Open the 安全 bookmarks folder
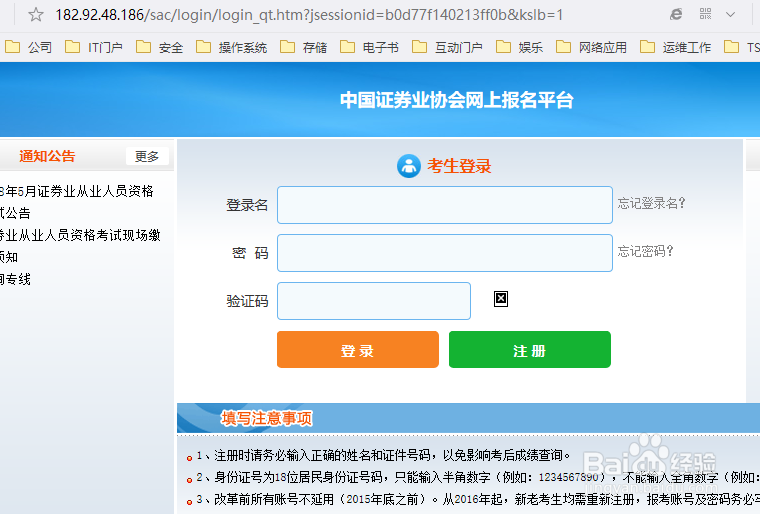Image resolution: width=760 pixels, height=514 pixels. click(x=159, y=47)
